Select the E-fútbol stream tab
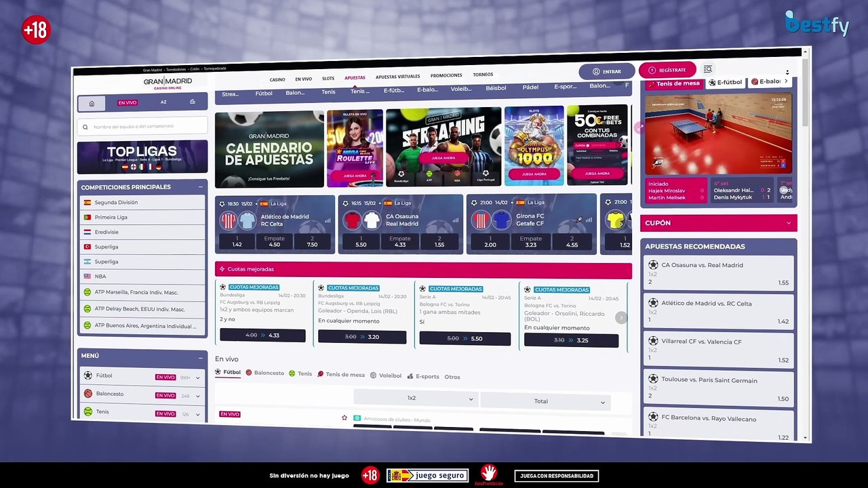Viewport: 868px width, 488px height. click(x=726, y=82)
